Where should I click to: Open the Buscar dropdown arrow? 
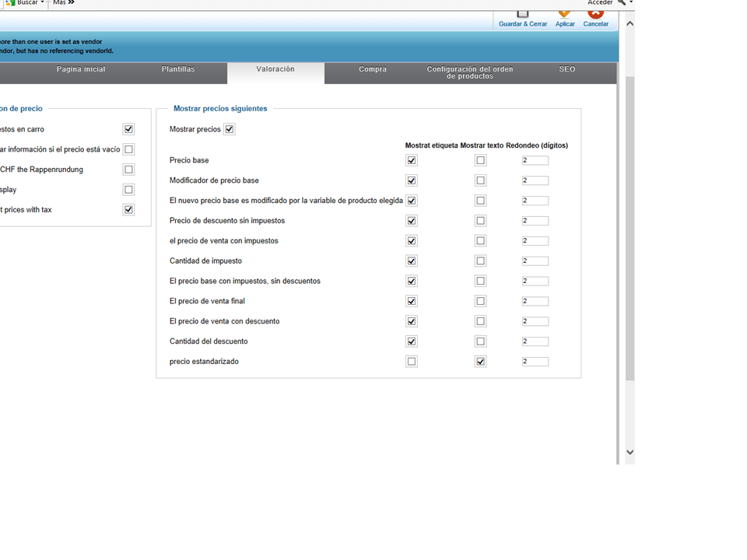coord(42,2)
